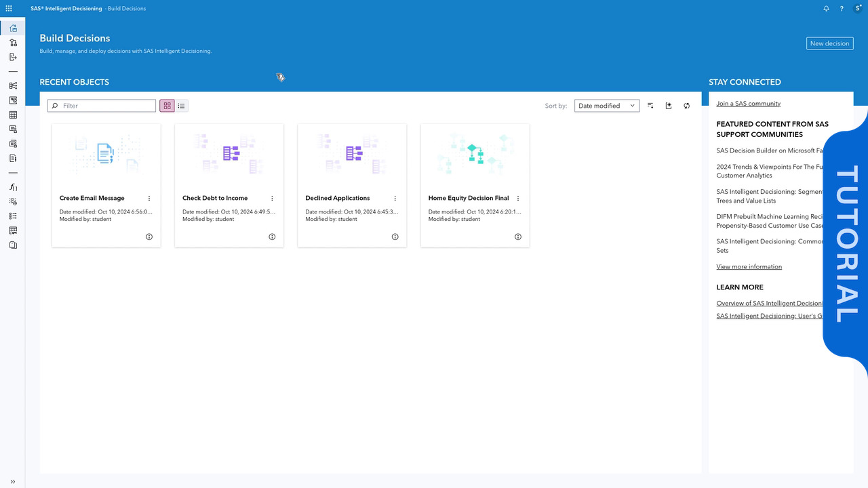Show info for Home Equity Decision Final card
Screen dimensions: 868x488
click(518, 237)
